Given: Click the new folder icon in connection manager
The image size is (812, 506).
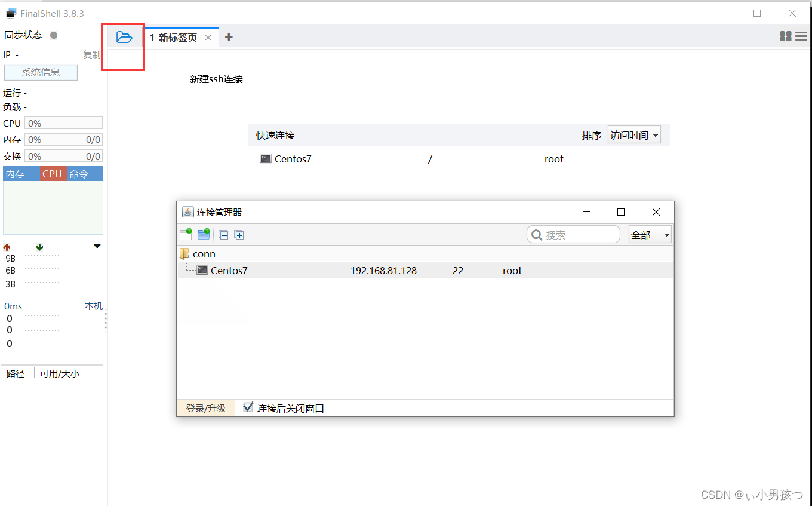Looking at the screenshot, I should [204, 234].
